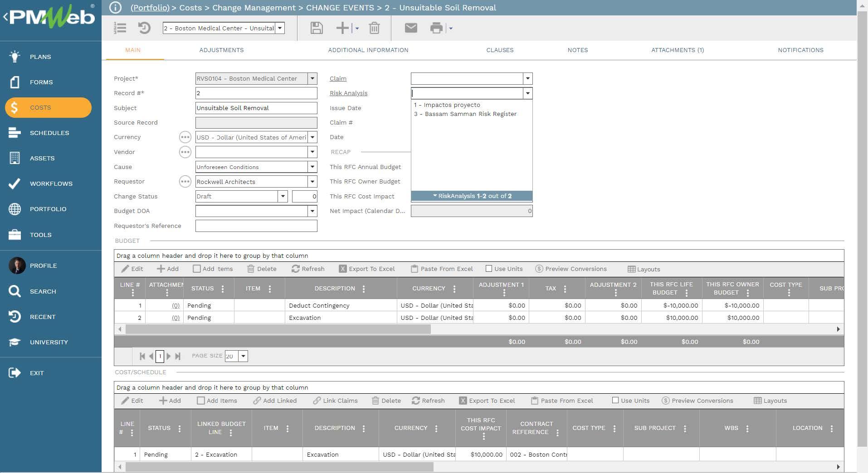Expand the Cause dropdown
The width and height of the screenshot is (868, 473).
(x=312, y=167)
